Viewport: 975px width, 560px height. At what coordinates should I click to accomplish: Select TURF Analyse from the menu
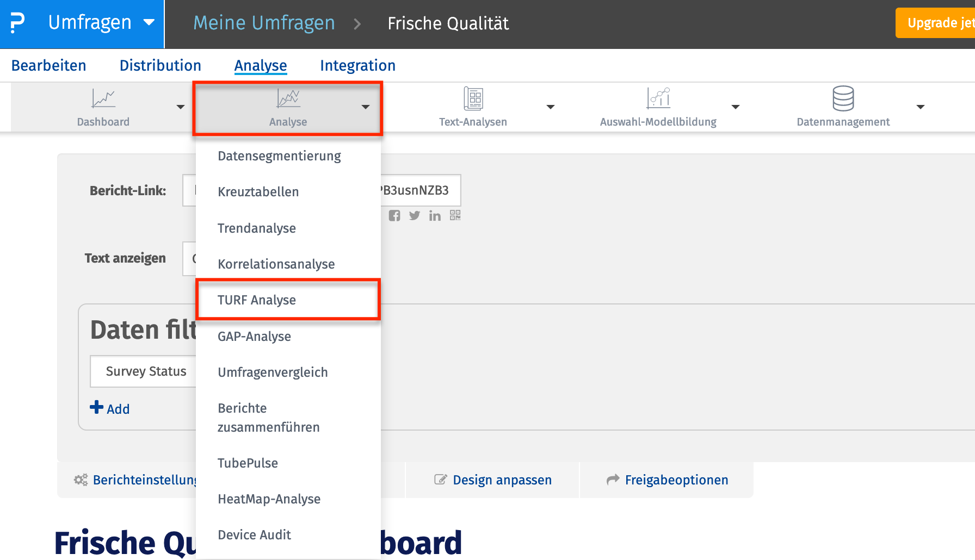tap(257, 300)
